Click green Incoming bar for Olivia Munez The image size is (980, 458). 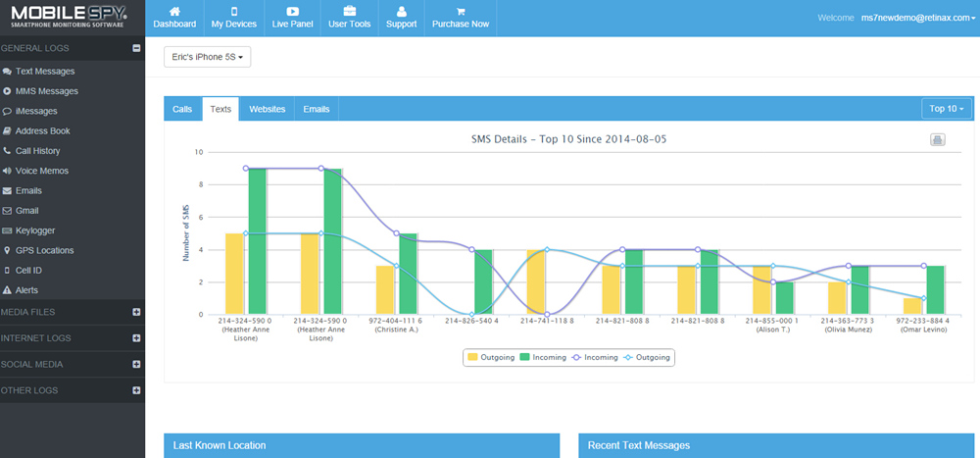click(860, 290)
